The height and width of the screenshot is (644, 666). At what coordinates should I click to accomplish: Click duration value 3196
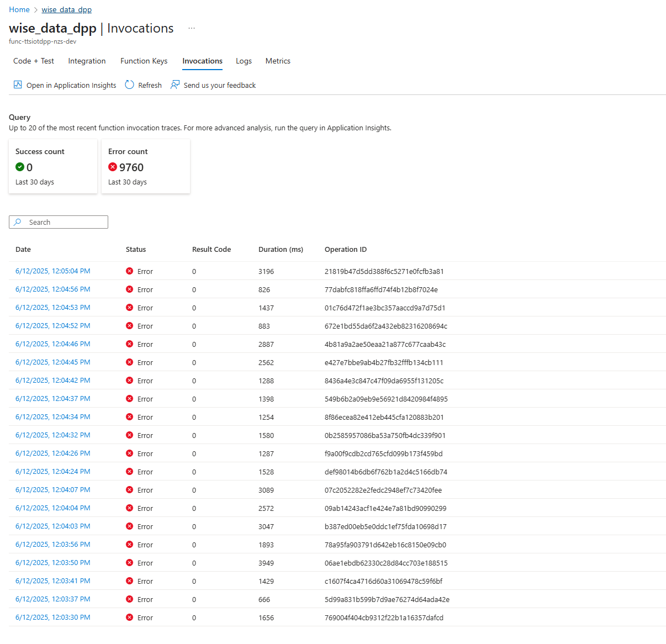tap(266, 272)
